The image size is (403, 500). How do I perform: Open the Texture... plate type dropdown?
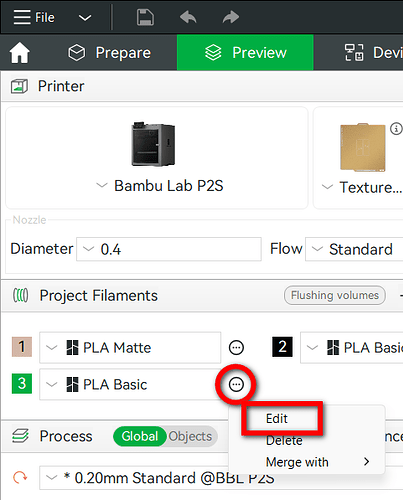pos(362,187)
